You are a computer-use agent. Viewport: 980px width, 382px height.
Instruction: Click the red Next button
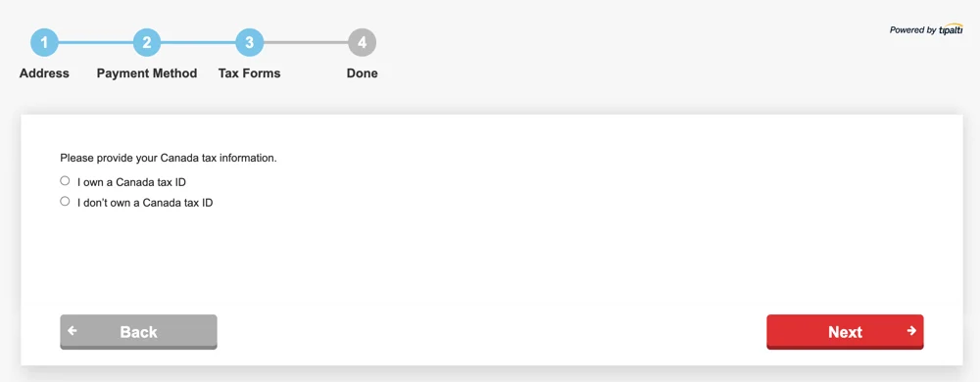click(x=845, y=332)
